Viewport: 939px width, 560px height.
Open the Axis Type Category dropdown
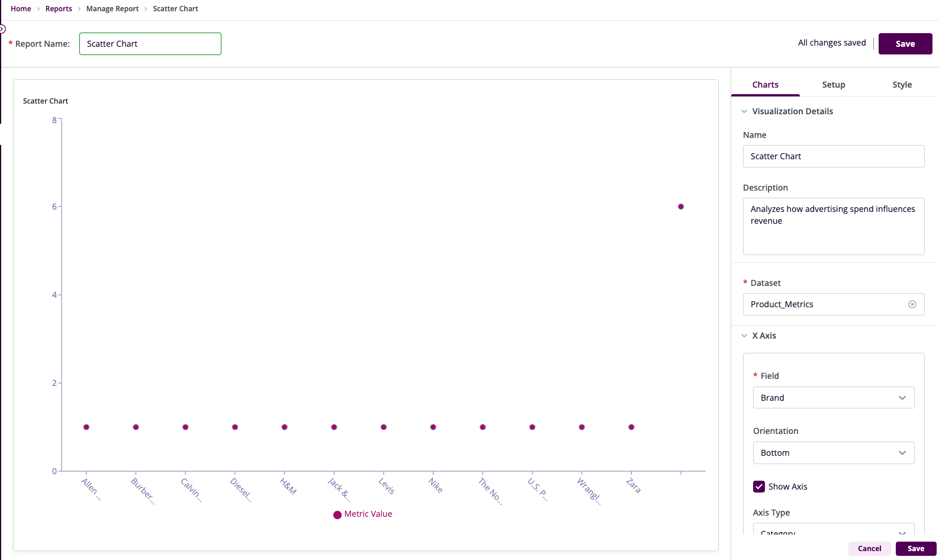pyautogui.click(x=834, y=529)
